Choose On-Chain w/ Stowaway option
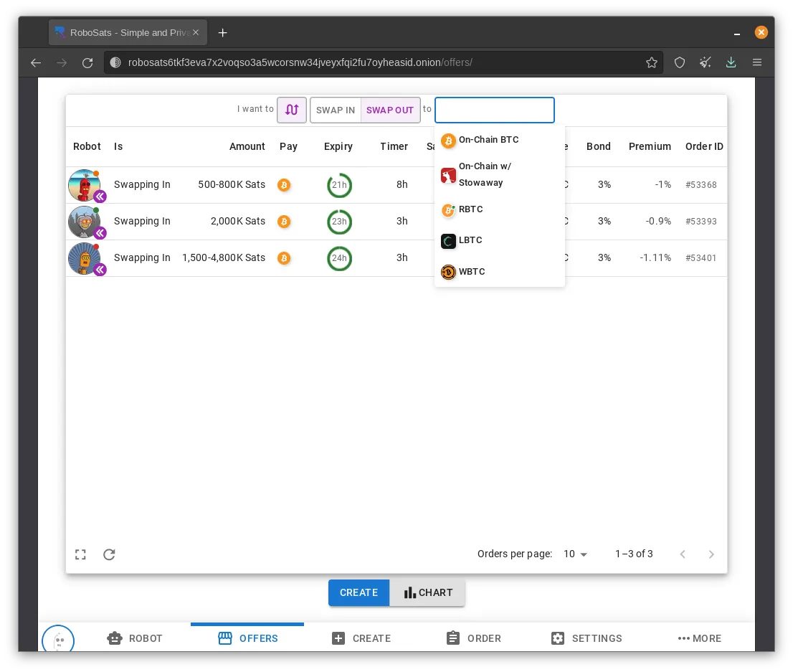The image size is (793, 672). click(499, 174)
